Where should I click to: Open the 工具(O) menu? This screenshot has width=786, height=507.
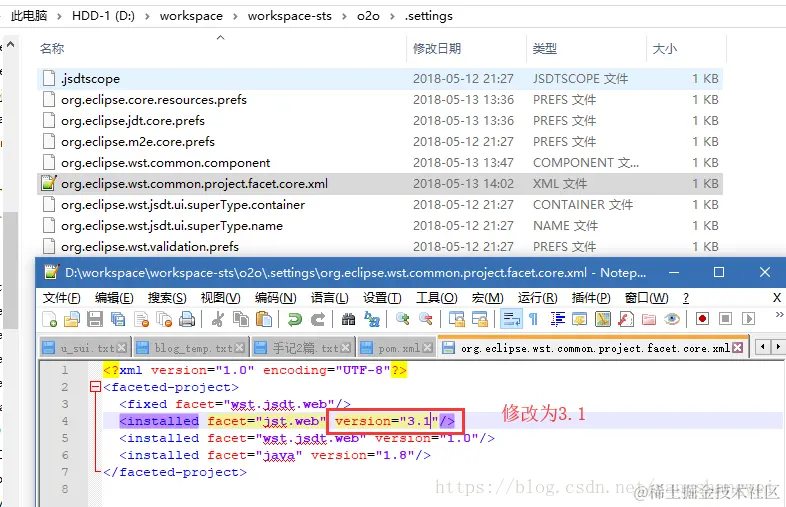coord(437,298)
